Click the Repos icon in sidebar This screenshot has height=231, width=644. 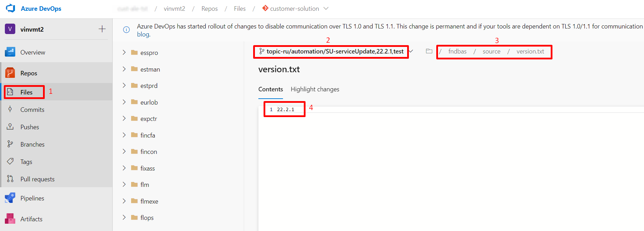(10, 73)
